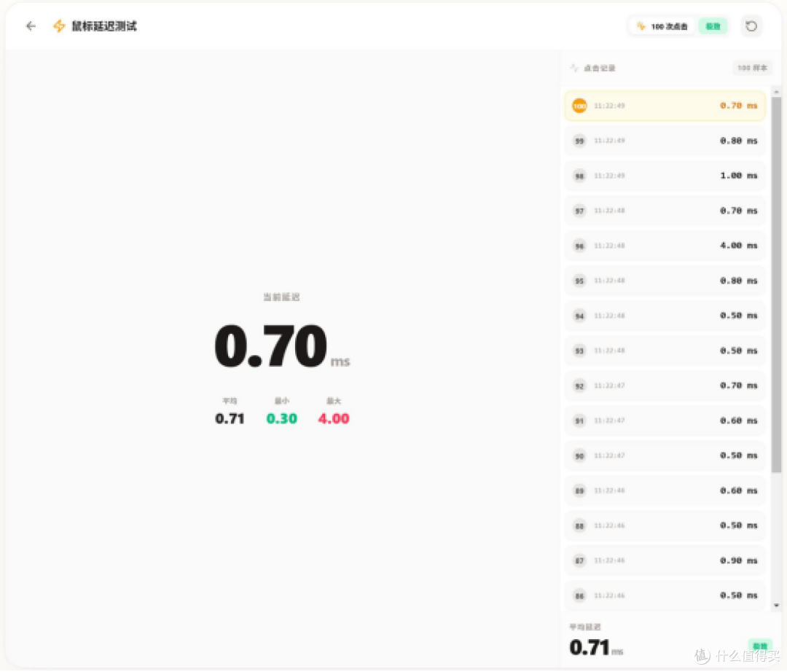Select record 99 showing 0.80 ms
787x672 pixels.
pyautogui.click(x=665, y=141)
